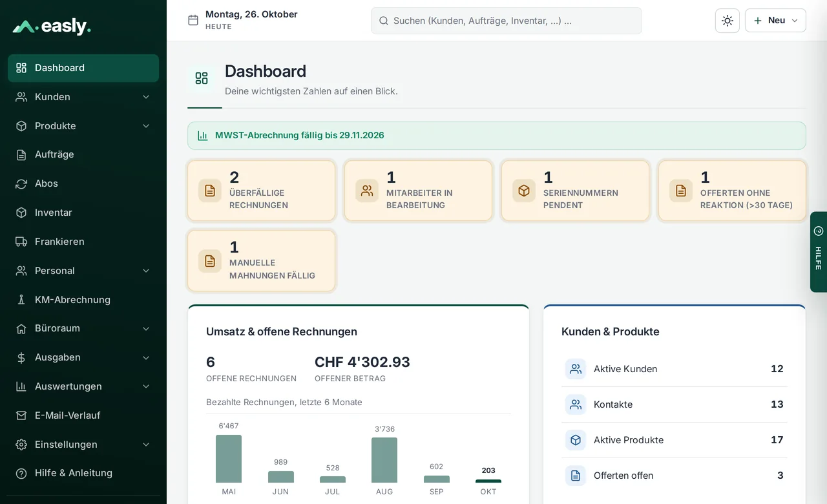This screenshot has height=504, width=827.
Task: Expand the Kunden menu chevron
Action: point(146,97)
